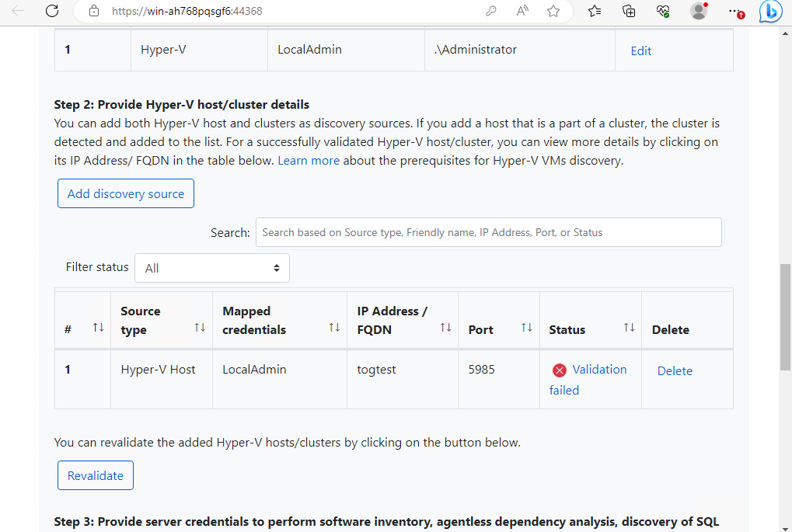
Task: Open the Favorites list icon
Action: click(595, 11)
